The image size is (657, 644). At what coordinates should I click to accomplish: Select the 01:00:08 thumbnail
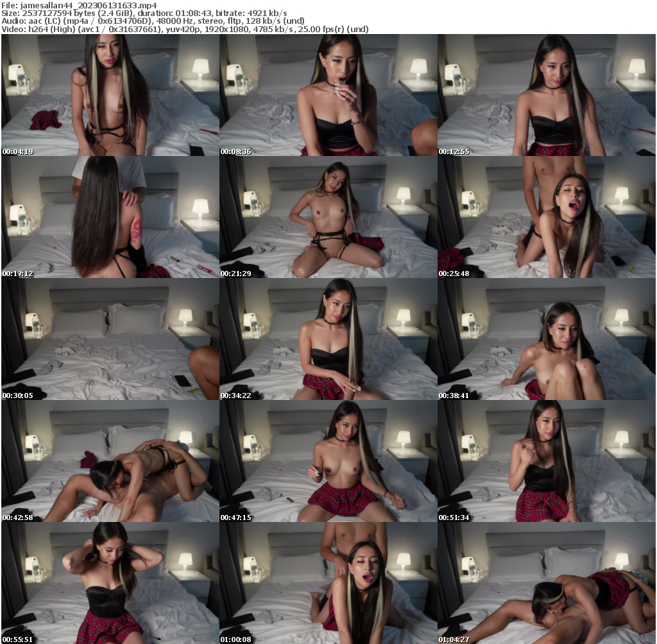[x=327, y=584]
